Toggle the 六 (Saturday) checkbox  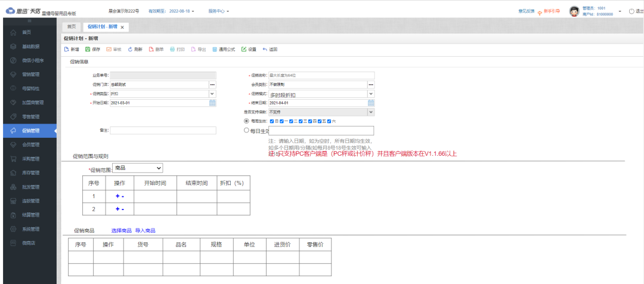tap(328, 121)
